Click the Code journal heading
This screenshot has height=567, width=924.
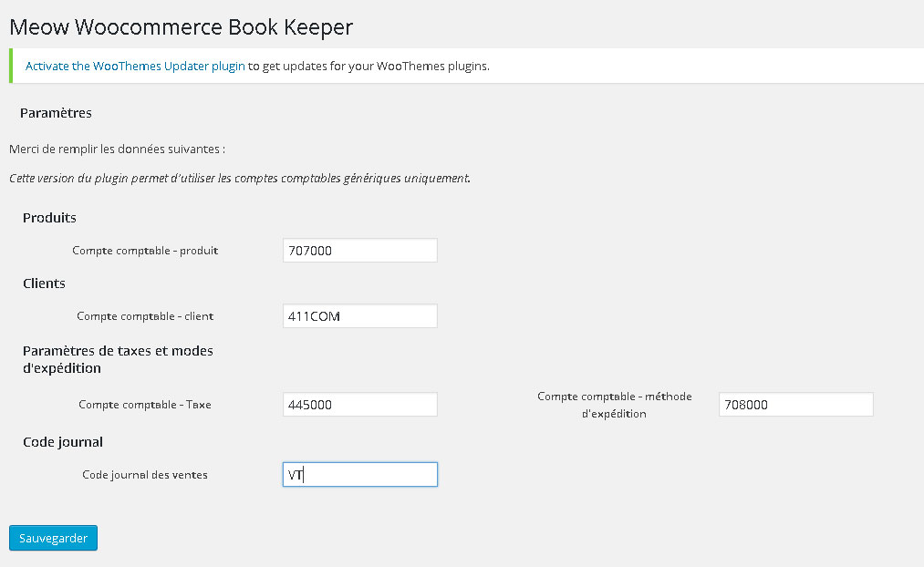tap(63, 442)
